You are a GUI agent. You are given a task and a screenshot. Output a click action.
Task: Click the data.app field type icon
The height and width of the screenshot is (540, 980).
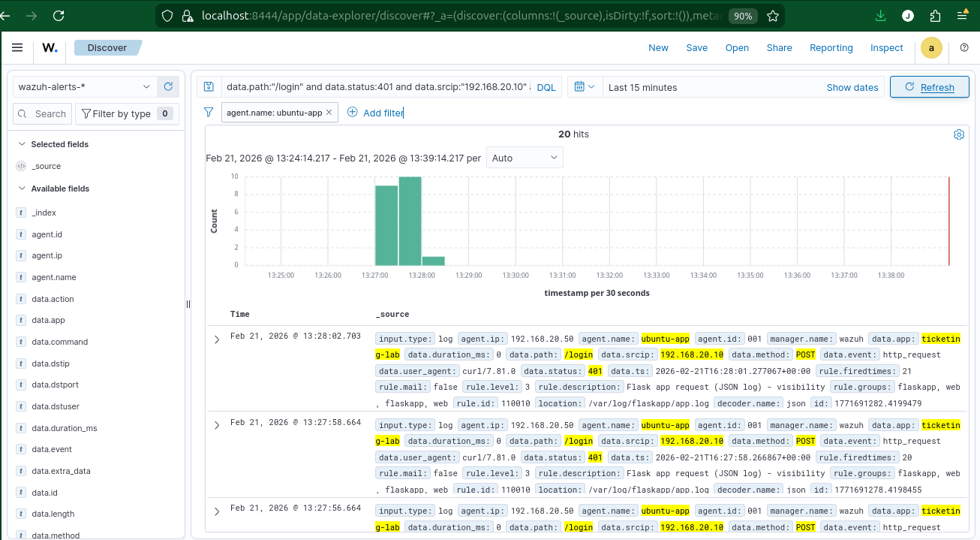(x=21, y=320)
